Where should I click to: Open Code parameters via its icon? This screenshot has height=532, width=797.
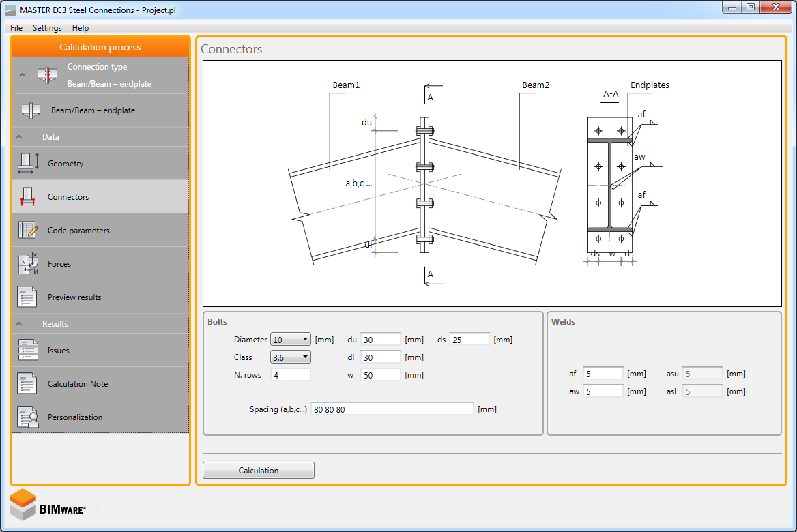coord(28,231)
